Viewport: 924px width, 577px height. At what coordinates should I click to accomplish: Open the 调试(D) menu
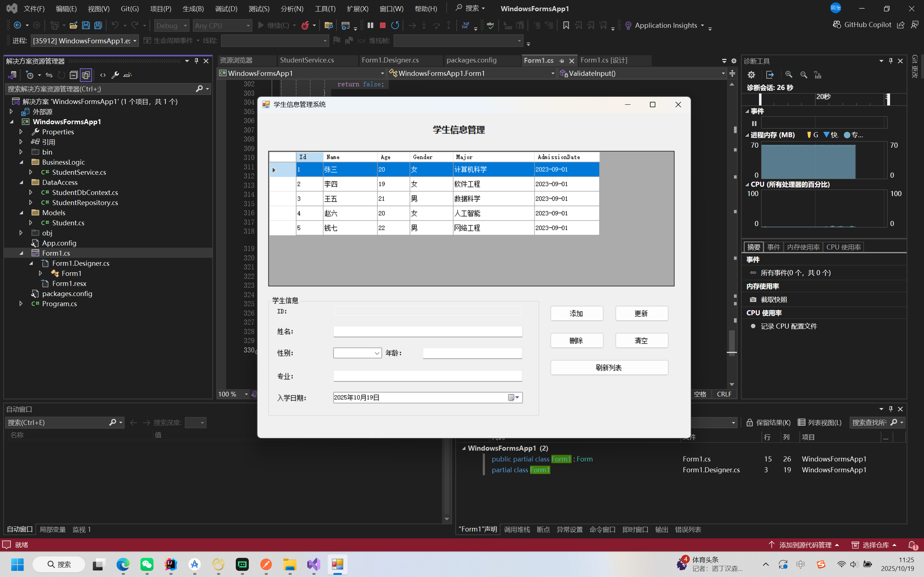tap(226, 8)
